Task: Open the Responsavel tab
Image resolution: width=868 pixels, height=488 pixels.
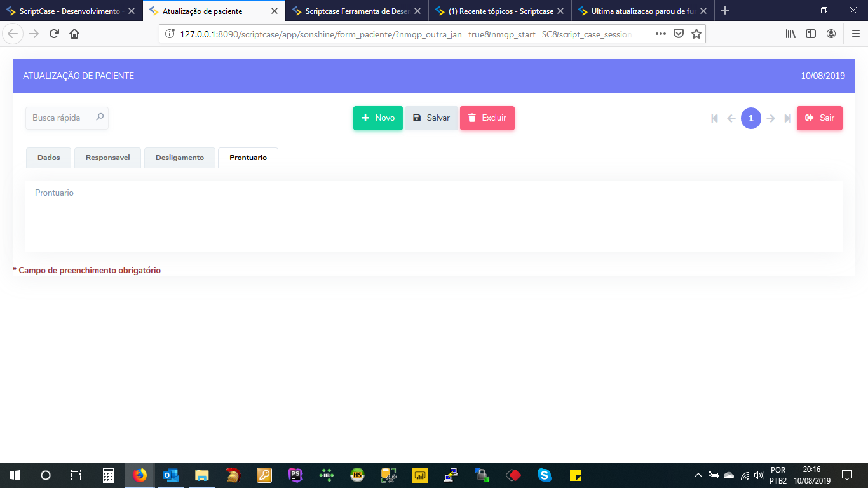Action: click(x=108, y=158)
